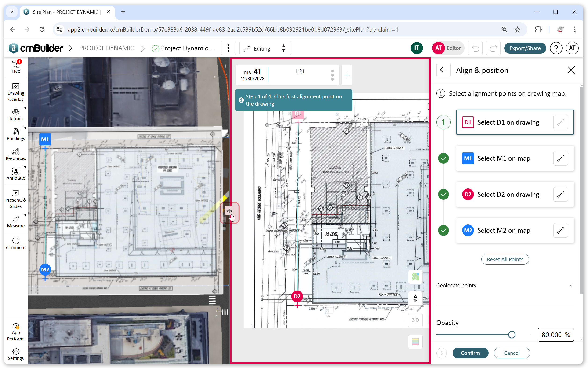Open Present. & Slides
Screen dimensions: 588x368
tap(16, 199)
